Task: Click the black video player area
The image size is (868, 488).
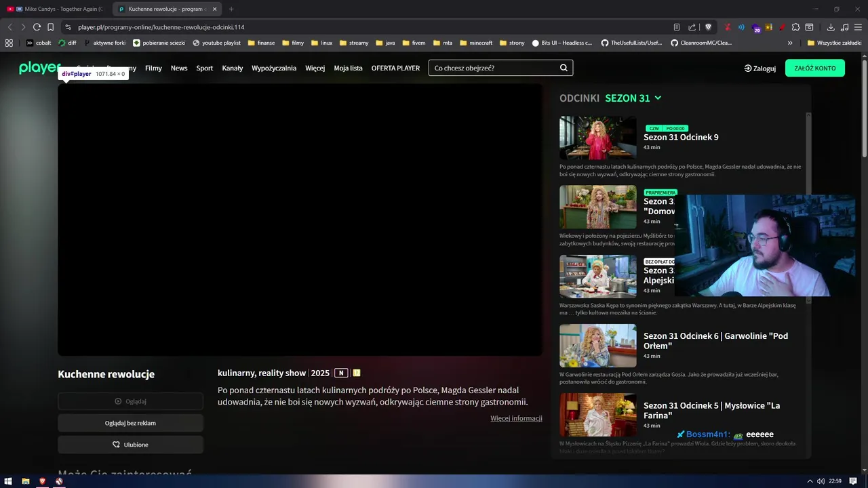Action: pos(300,220)
